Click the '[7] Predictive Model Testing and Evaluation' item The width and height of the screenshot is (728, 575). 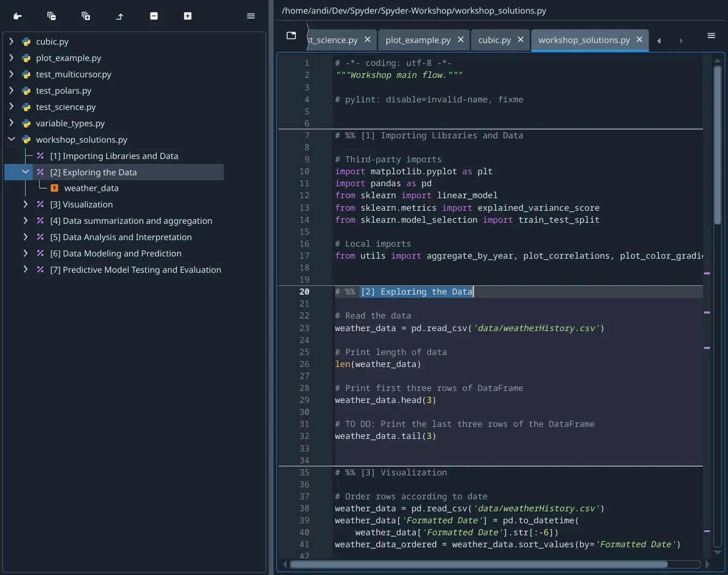(136, 270)
